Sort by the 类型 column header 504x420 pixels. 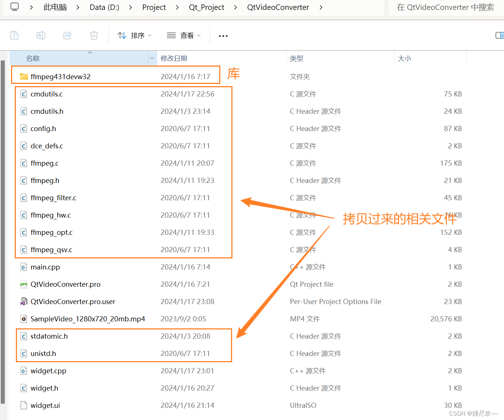[x=340, y=58]
